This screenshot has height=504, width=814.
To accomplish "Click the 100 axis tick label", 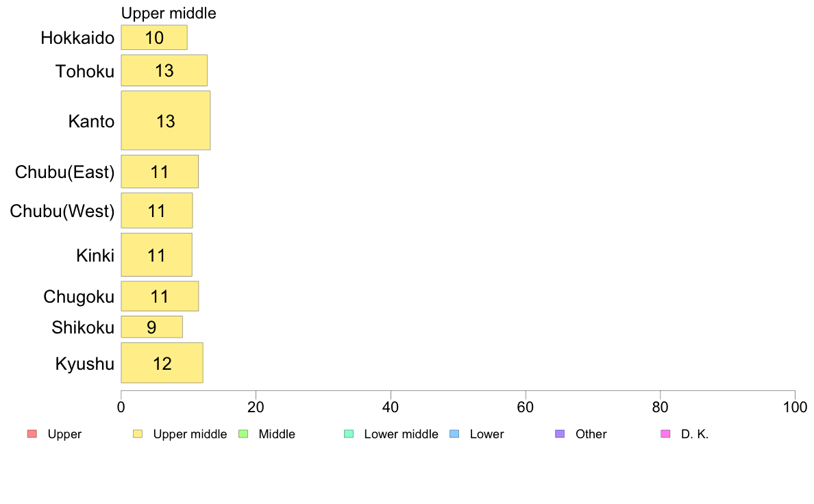I will coord(795,407).
